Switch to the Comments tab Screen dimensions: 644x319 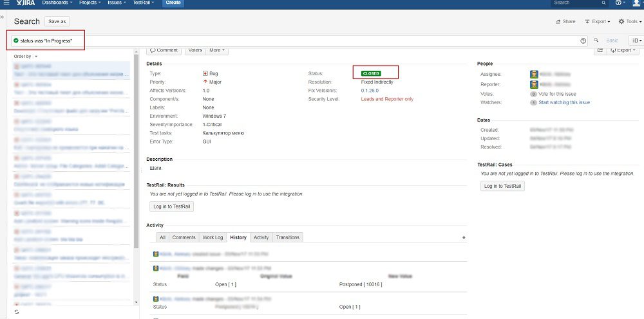pos(184,237)
